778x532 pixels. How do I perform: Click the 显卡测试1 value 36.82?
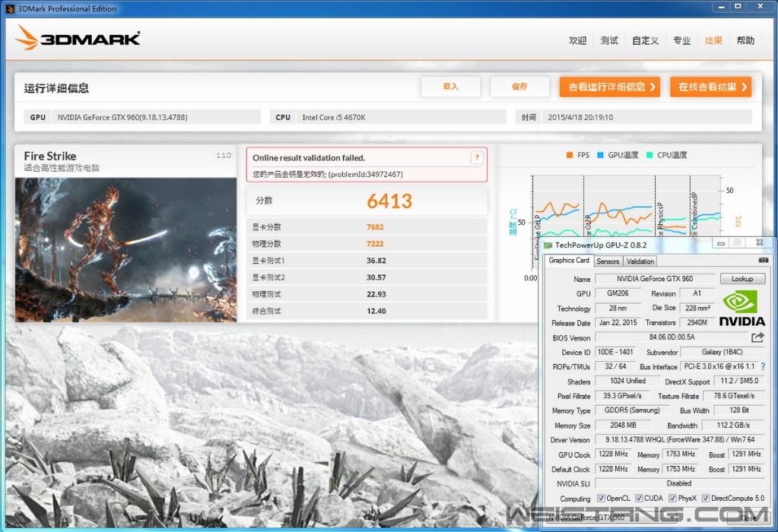pos(376,261)
